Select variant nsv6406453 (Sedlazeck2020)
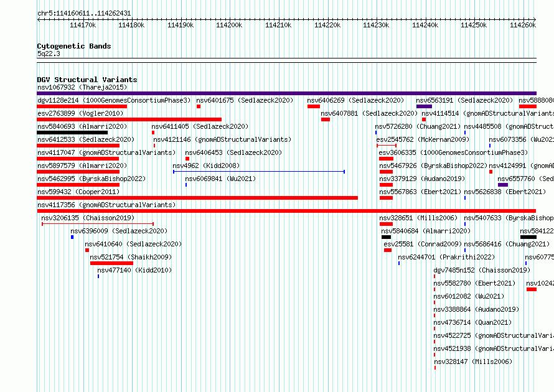The width and height of the screenshot is (554, 392). point(233,152)
